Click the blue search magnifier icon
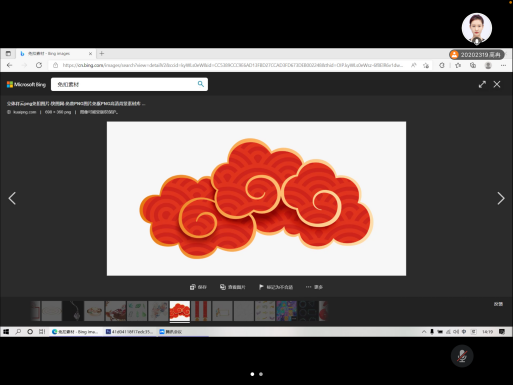The height and width of the screenshot is (385, 513). (x=201, y=84)
